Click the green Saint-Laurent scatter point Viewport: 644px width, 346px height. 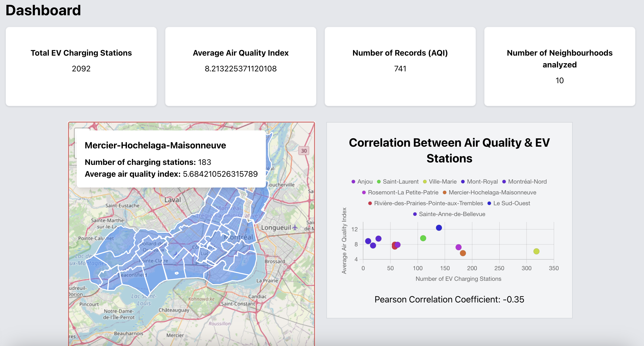[423, 238]
